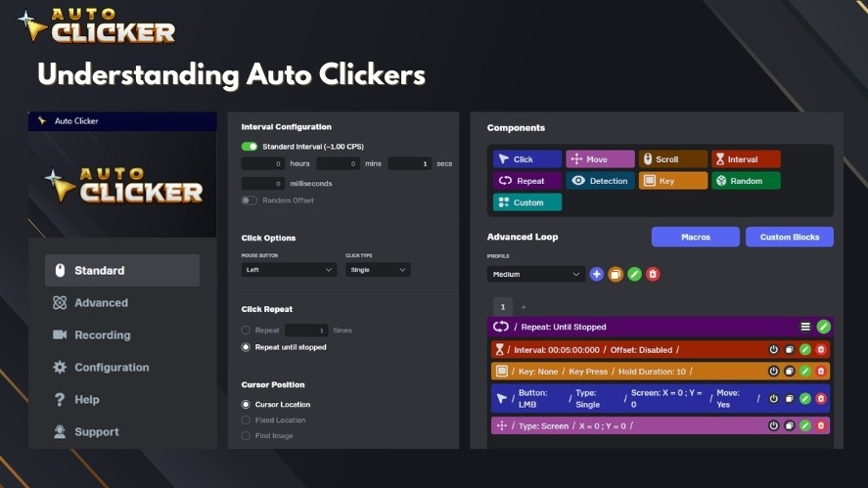Viewport: 868px width, 488px height.
Task: Duplicate the Type: Screen move row
Action: pos(790,425)
